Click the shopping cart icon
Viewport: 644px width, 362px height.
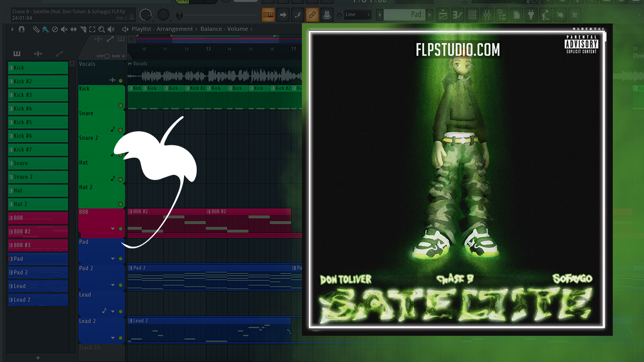tap(573, 15)
